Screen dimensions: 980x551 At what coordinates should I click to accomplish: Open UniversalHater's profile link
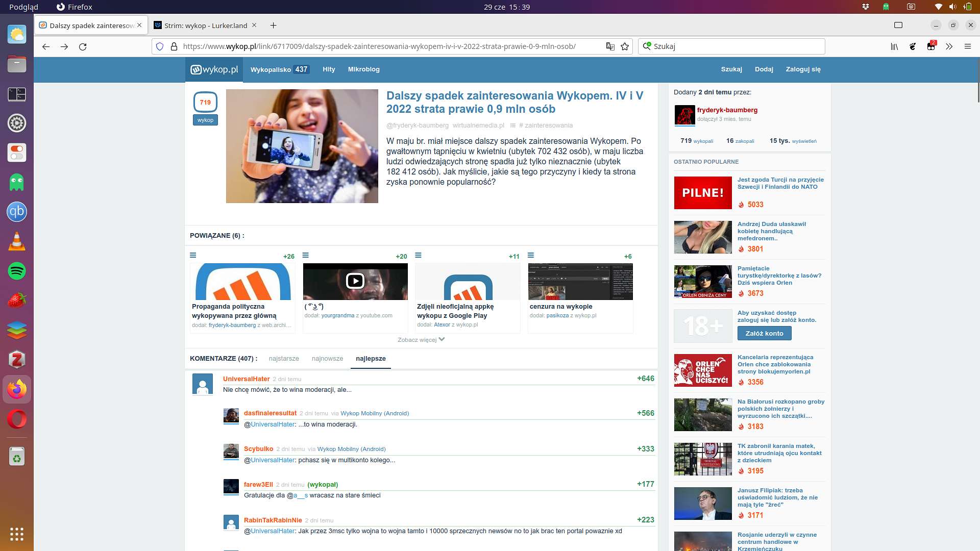tap(246, 379)
